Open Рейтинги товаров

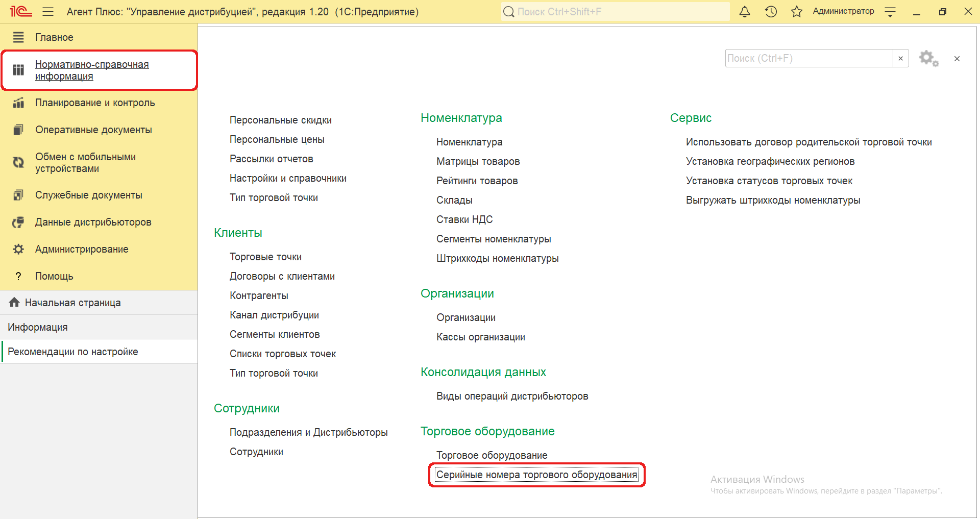pyautogui.click(x=477, y=181)
